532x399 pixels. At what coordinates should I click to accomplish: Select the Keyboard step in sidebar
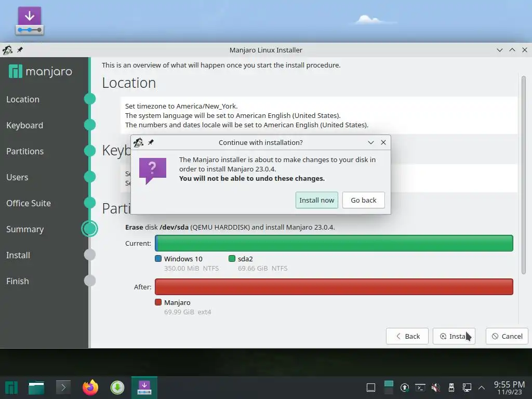25,125
